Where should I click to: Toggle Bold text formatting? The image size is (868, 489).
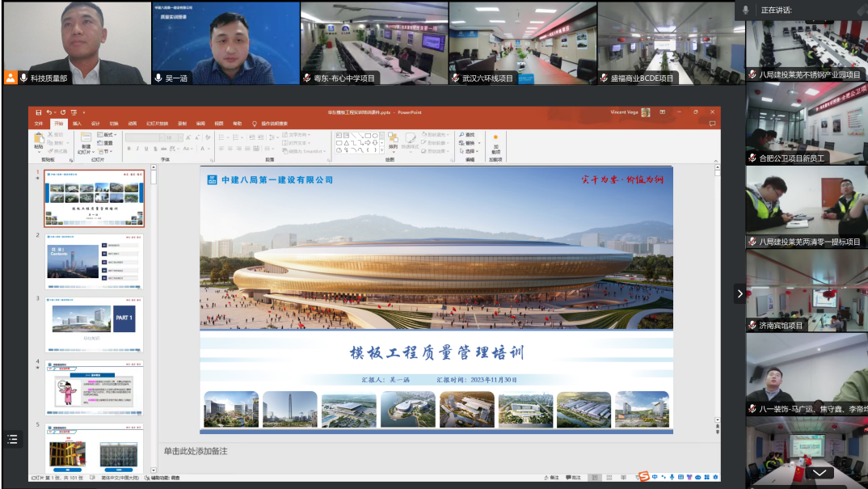[129, 149]
